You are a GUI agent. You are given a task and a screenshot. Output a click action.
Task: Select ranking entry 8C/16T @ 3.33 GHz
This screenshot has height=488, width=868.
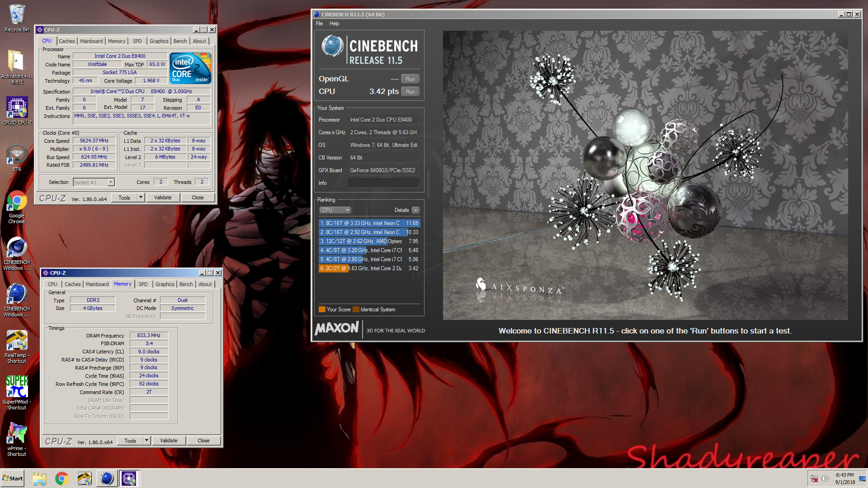[x=369, y=223]
